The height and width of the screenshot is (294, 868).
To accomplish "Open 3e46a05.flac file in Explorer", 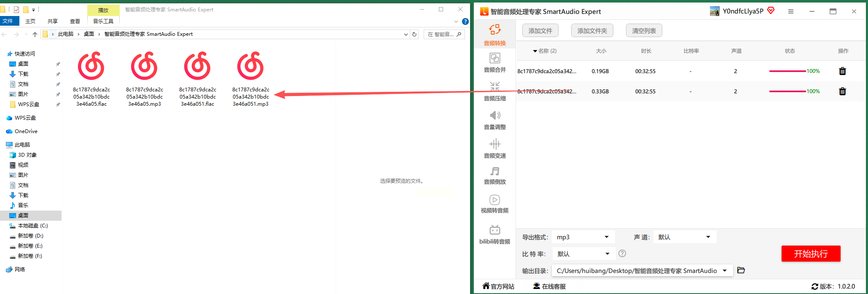I will pos(91,79).
